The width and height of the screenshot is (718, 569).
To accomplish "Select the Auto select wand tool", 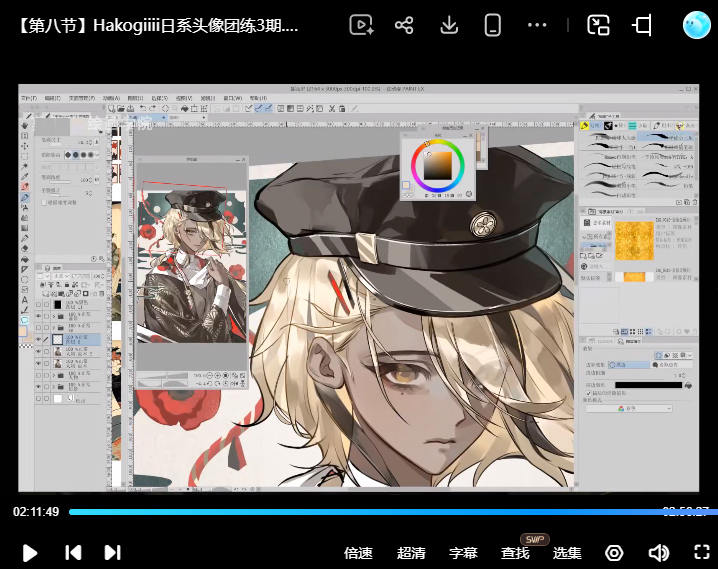I will point(25,167).
